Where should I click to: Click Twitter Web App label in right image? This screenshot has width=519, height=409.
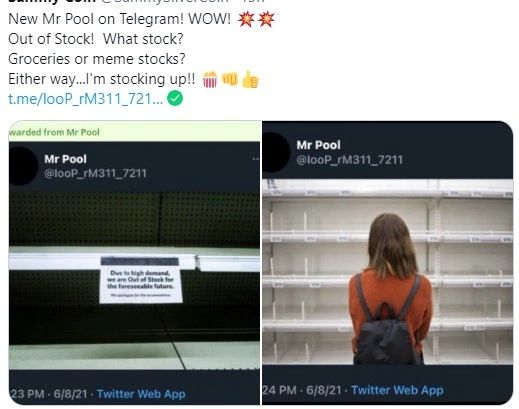[x=397, y=390]
